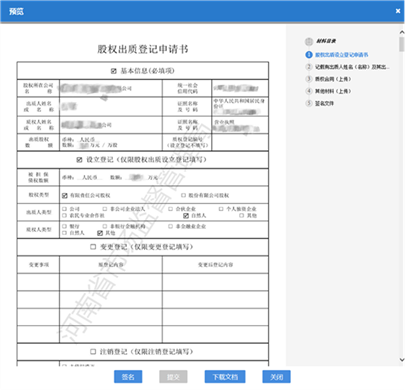Click the blue 关闭 button

pos(276,377)
